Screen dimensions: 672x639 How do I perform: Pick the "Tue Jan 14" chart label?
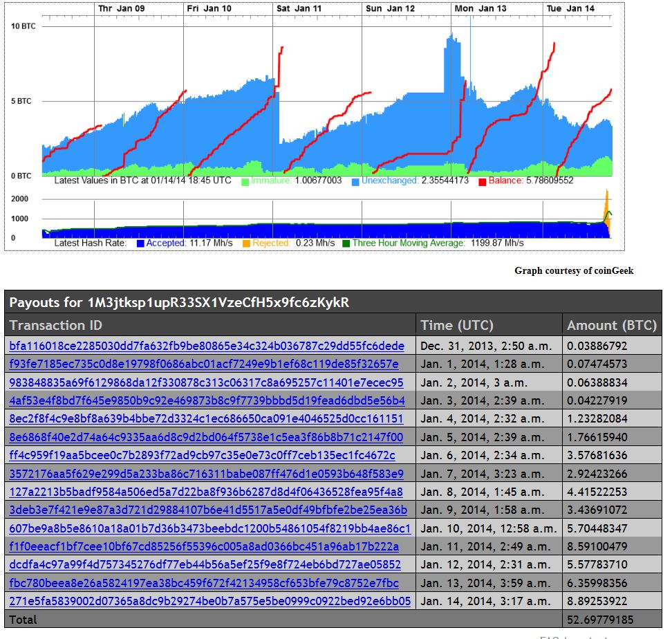click(570, 8)
